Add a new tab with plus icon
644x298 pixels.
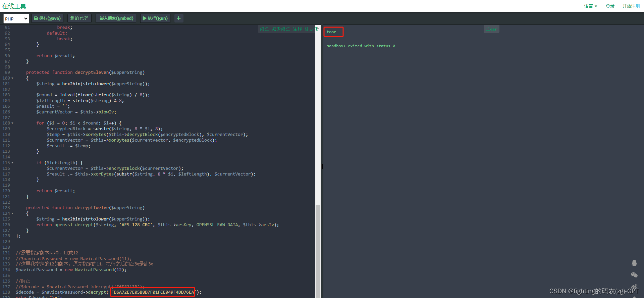(179, 18)
